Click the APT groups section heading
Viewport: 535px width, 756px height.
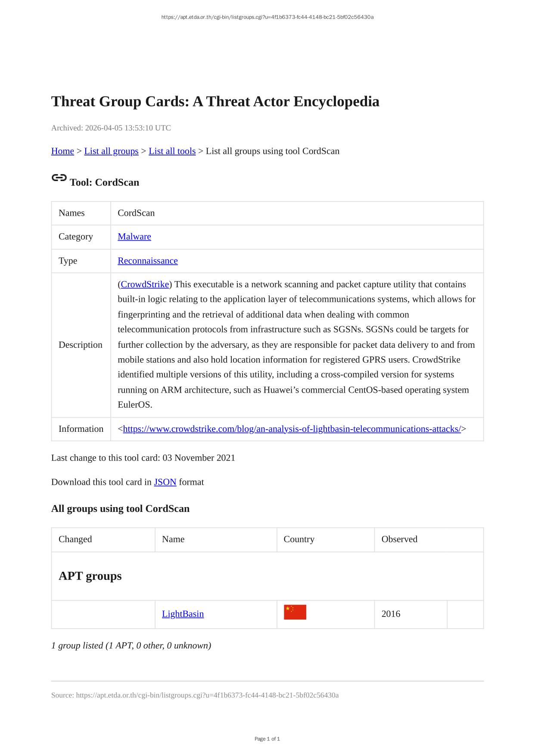tap(90, 576)
